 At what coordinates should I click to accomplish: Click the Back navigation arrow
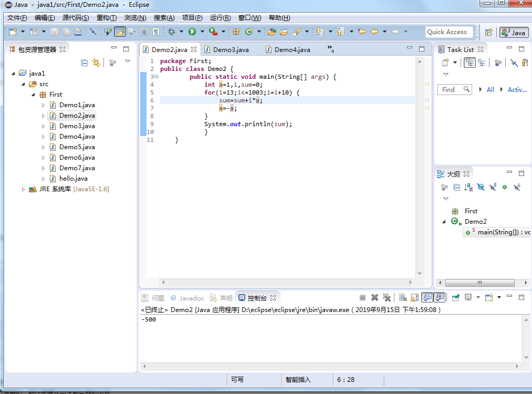pos(374,32)
